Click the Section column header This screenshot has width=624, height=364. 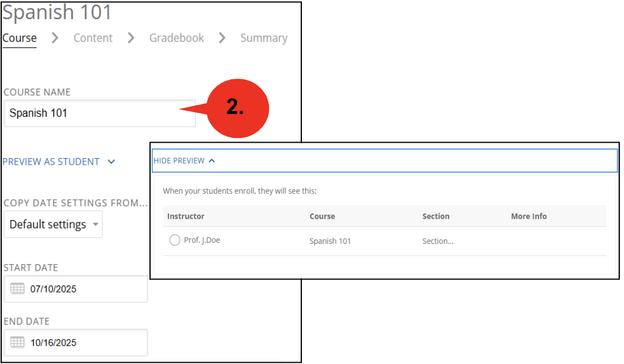point(436,216)
